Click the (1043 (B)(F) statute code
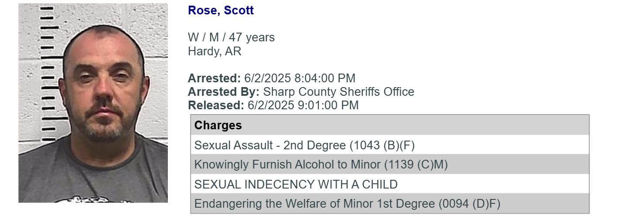The width and height of the screenshot is (644, 219). pos(382,145)
